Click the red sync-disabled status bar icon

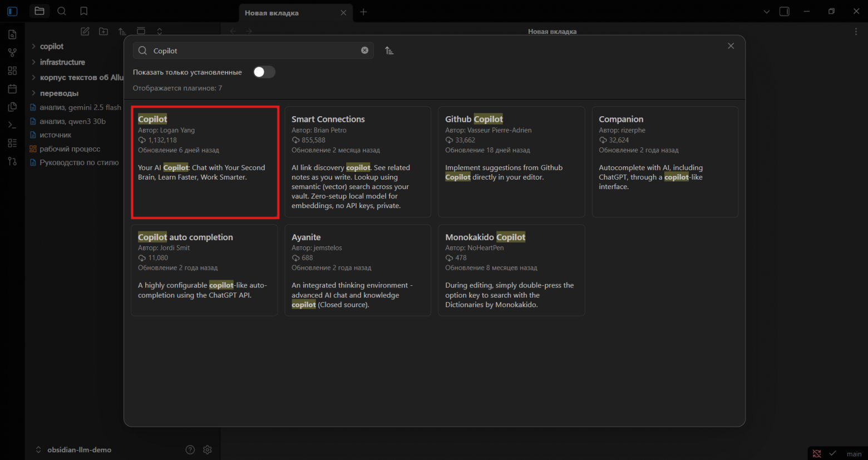816,453
